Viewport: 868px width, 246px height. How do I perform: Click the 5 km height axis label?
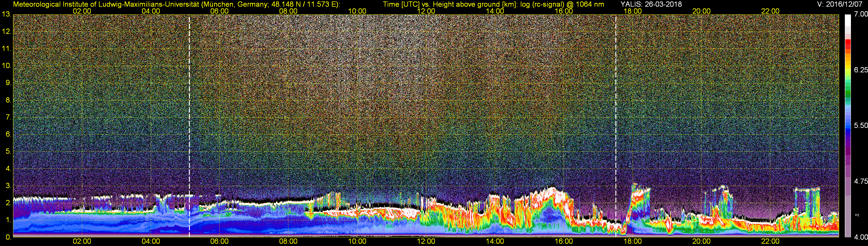pos(8,152)
